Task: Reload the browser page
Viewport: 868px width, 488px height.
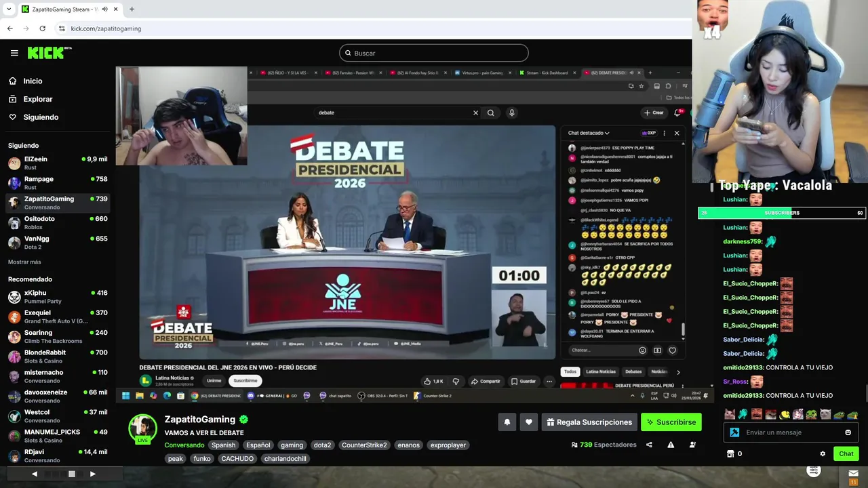Action: [x=42, y=28]
